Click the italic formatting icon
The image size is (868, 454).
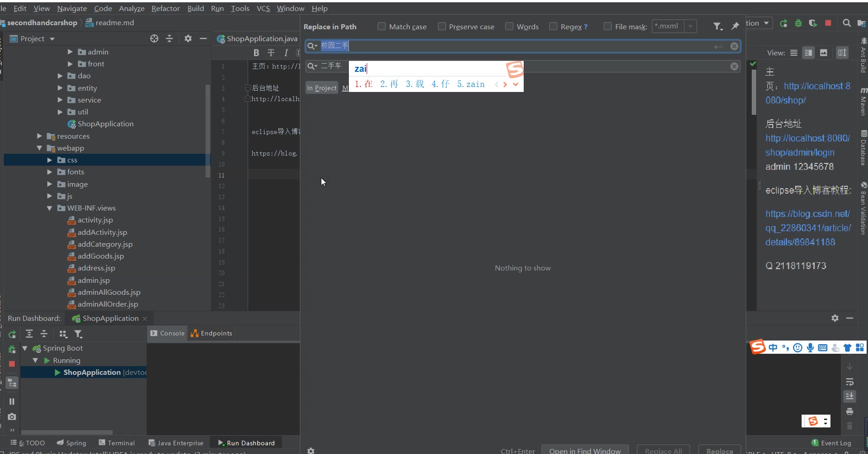click(286, 53)
